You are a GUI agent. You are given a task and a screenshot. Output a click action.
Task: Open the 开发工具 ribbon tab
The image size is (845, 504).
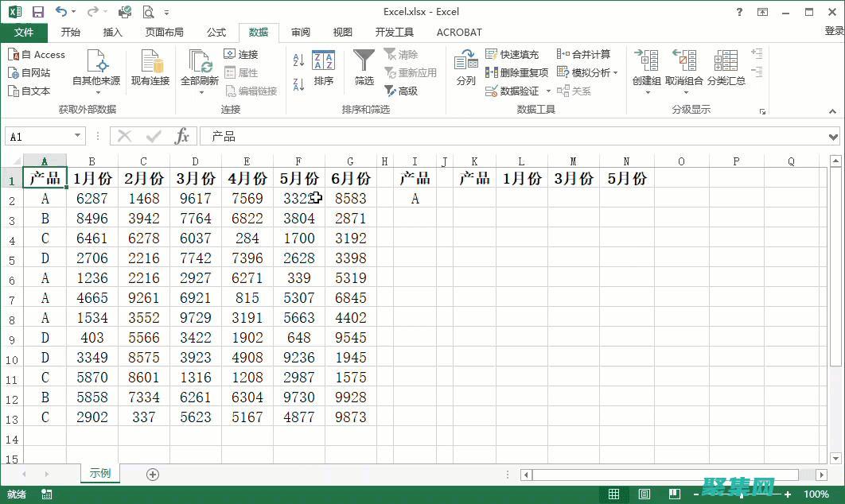[x=394, y=33]
